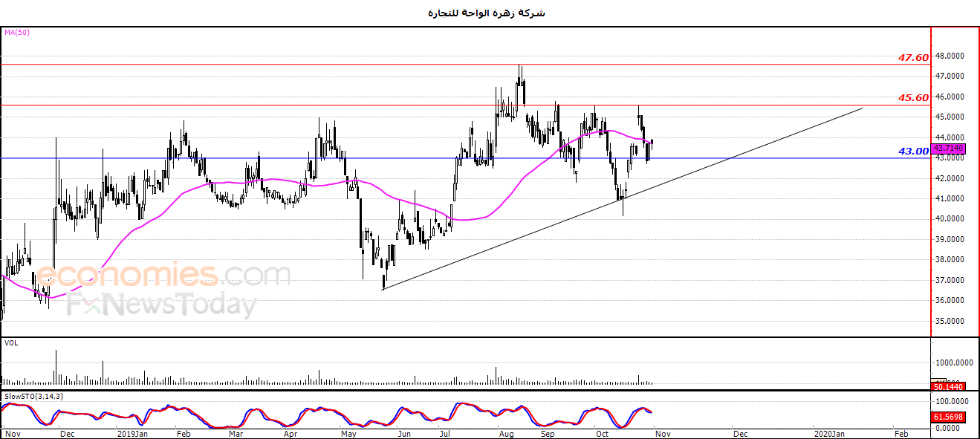Click the 42.0000 price axis value
The image size is (980, 439).
coord(950,178)
